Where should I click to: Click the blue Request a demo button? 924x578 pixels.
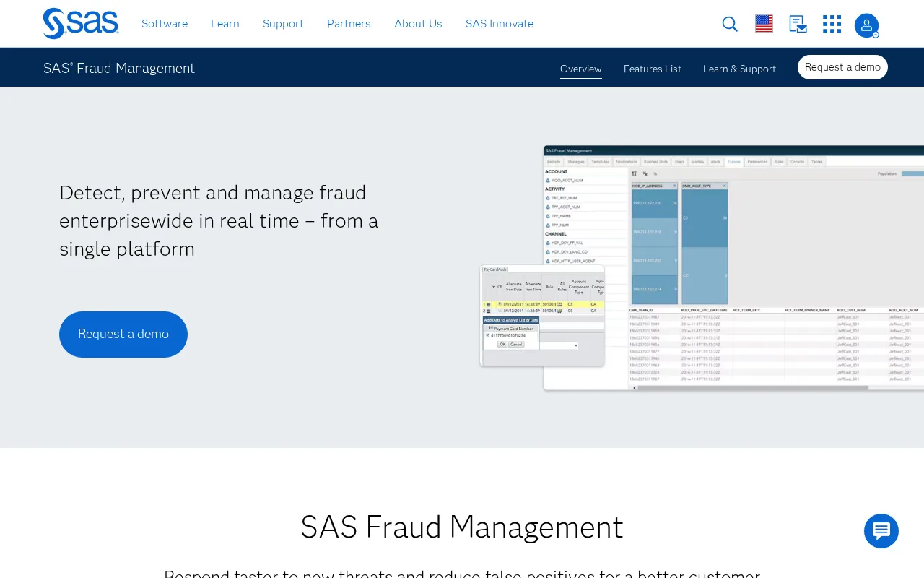click(x=123, y=335)
